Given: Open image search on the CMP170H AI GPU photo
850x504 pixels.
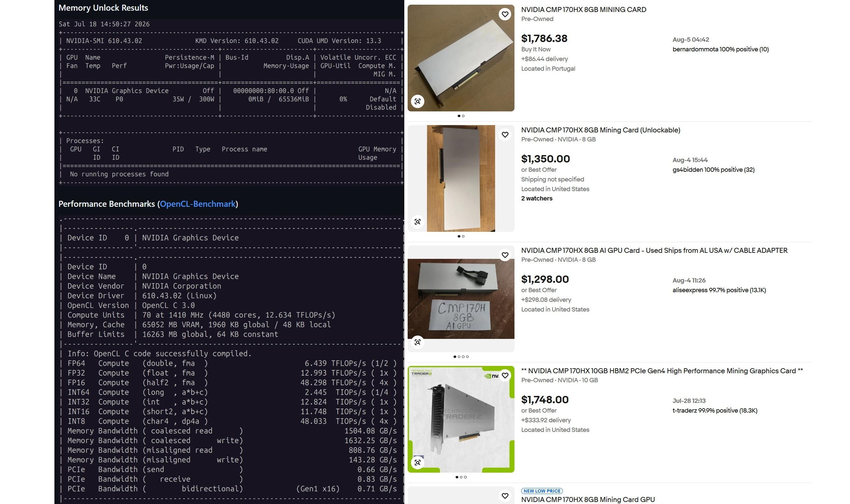Looking at the screenshot, I should click(x=418, y=342).
